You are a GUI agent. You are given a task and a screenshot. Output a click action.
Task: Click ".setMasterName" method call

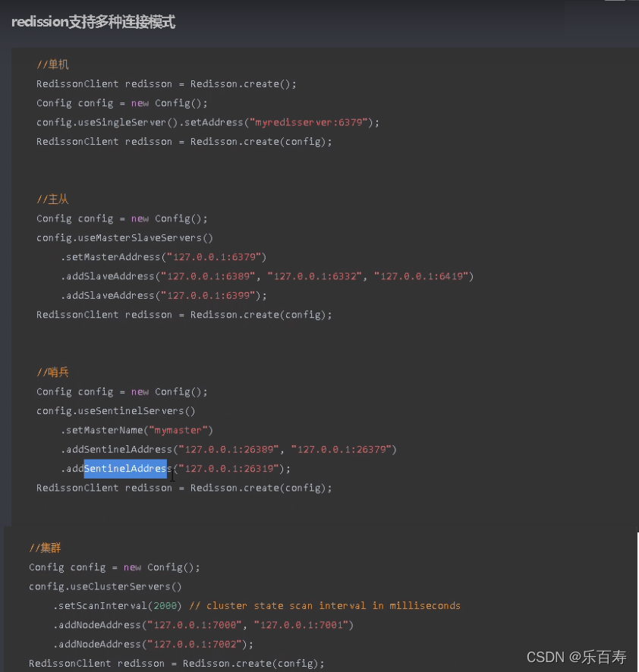tap(102, 430)
